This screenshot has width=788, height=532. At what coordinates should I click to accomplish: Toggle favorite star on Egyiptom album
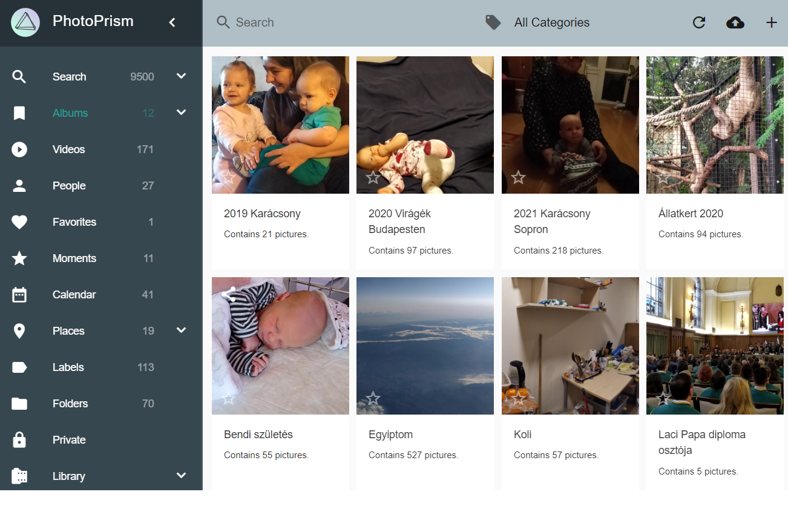click(373, 398)
